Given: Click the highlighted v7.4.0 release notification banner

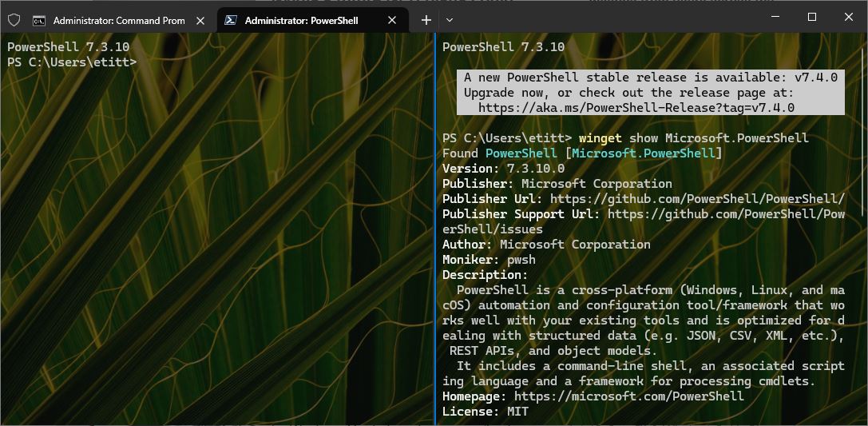Looking at the screenshot, I should pyautogui.click(x=650, y=93).
